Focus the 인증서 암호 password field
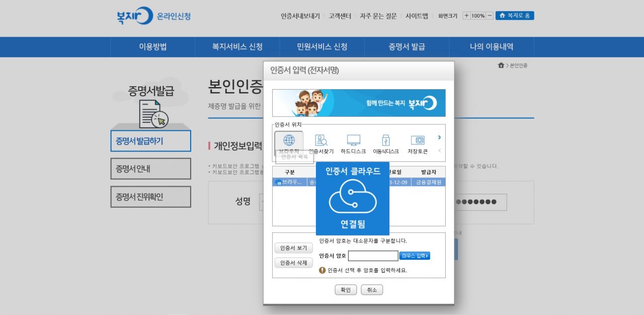Image resolution: width=644 pixels, height=315 pixels. tap(373, 256)
